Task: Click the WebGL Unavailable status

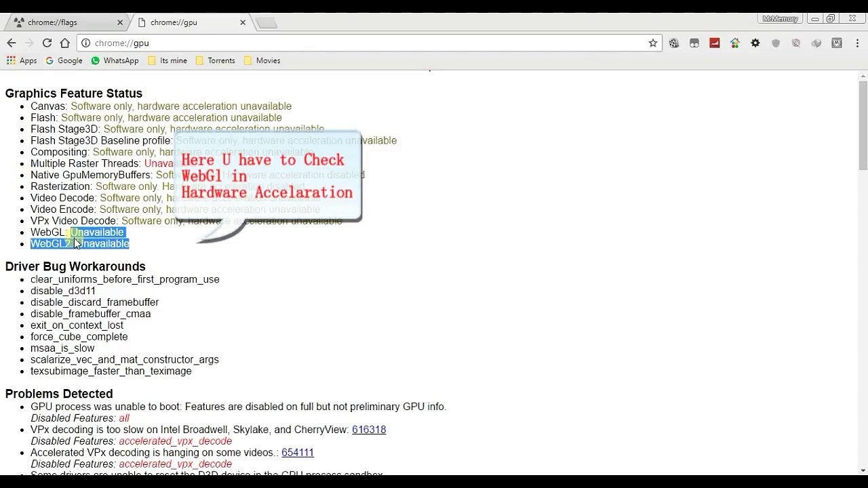Action: [x=97, y=232]
